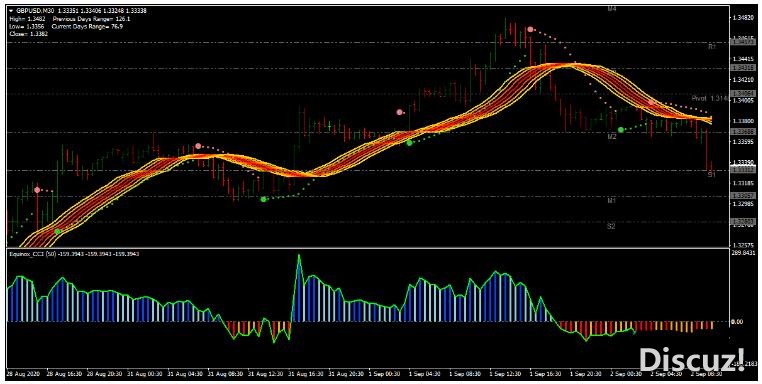The width and height of the screenshot is (762, 384).
Task: Click the pink dot at far-left chart edge
Action: [37, 190]
